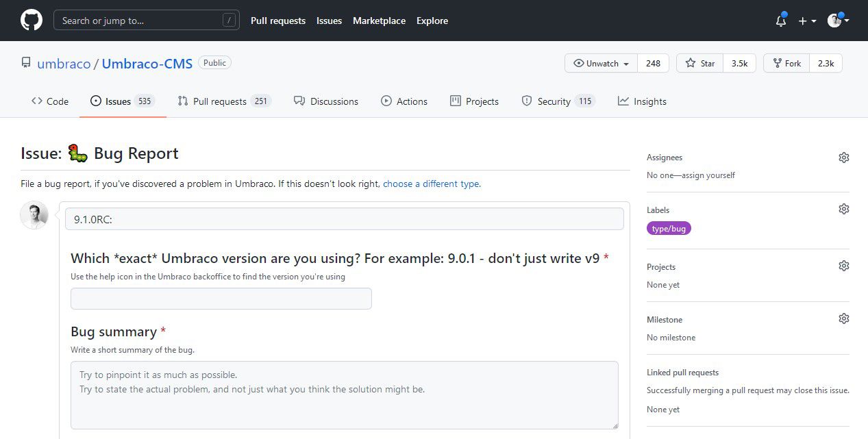The height and width of the screenshot is (439, 868).
Task: Open the notifications bell
Action: [781, 21]
